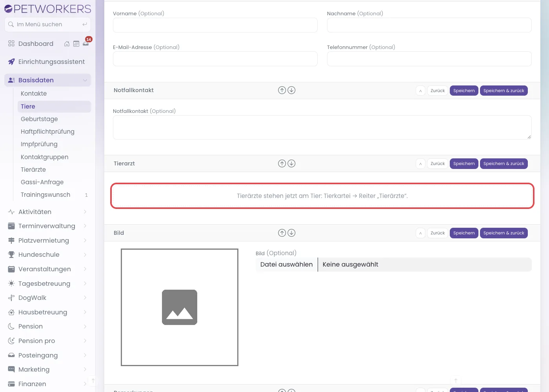Move Notfallkontakt section up with arrow icon
The width and height of the screenshot is (549, 392).
pyautogui.click(x=282, y=90)
